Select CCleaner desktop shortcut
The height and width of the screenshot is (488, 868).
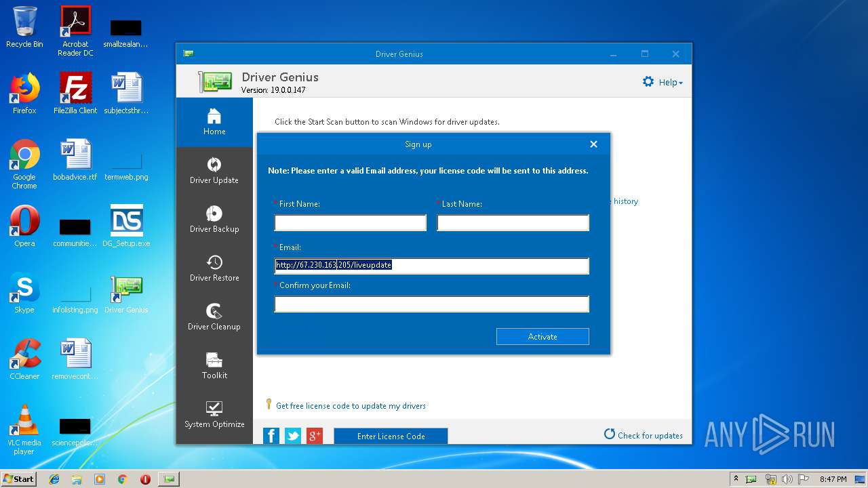(x=24, y=359)
